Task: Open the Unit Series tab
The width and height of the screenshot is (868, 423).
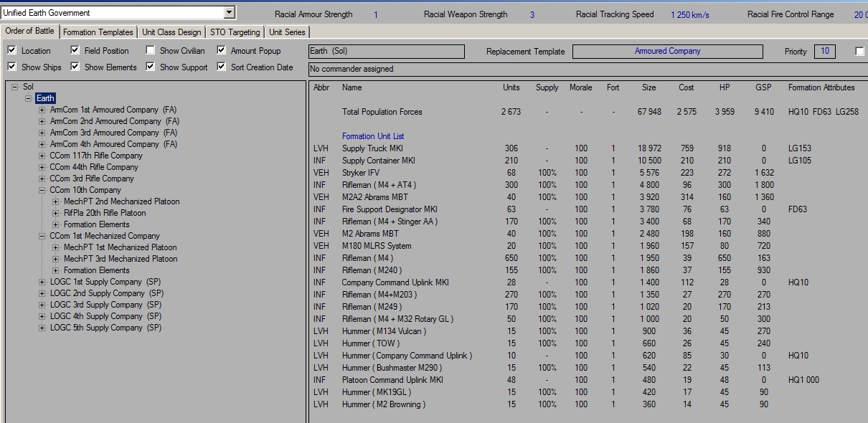Action: pyautogui.click(x=287, y=32)
